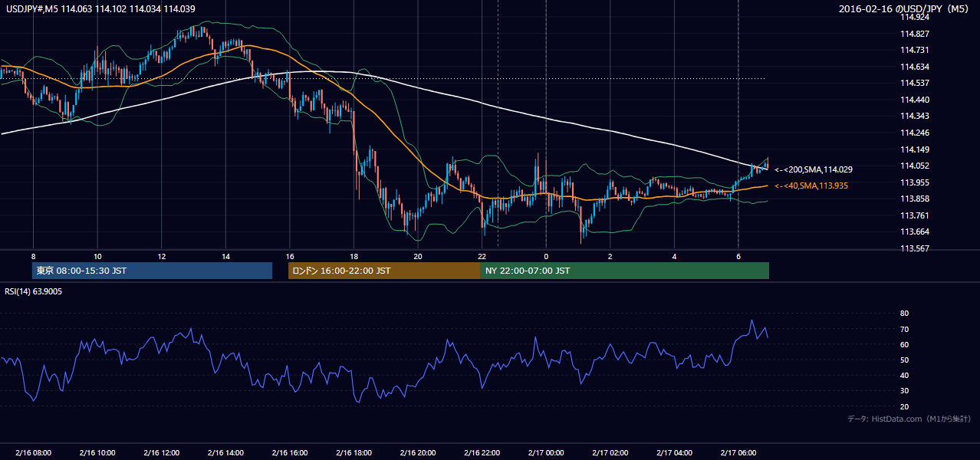Click RSI axis level 40
The height and width of the screenshot is (460, 980).
click(905, 375)
